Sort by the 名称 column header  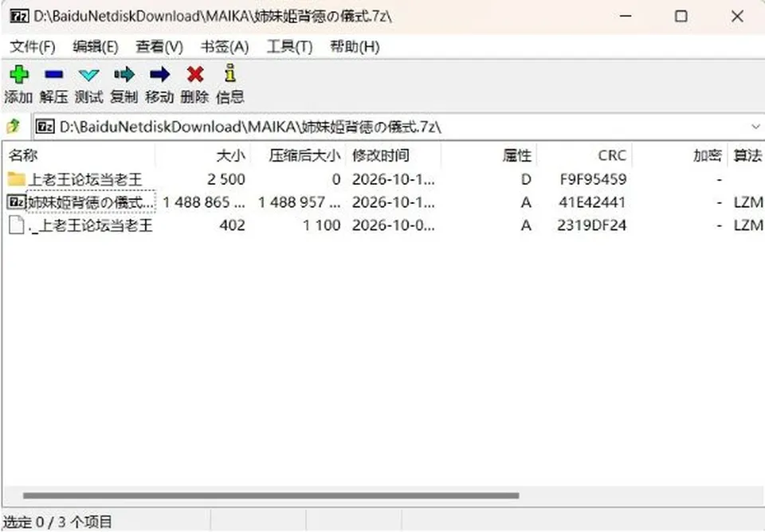coord(79,155)
